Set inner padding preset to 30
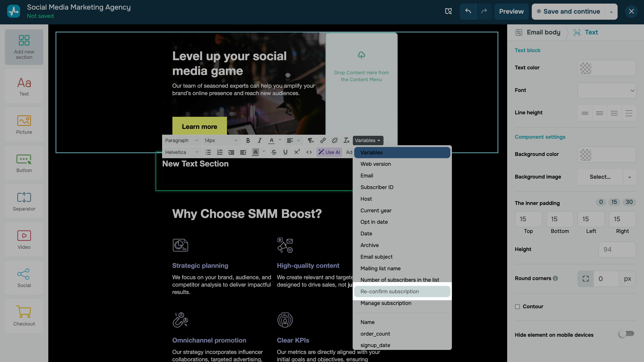Screen dimensions: 644x362 (x=629, y=202)
